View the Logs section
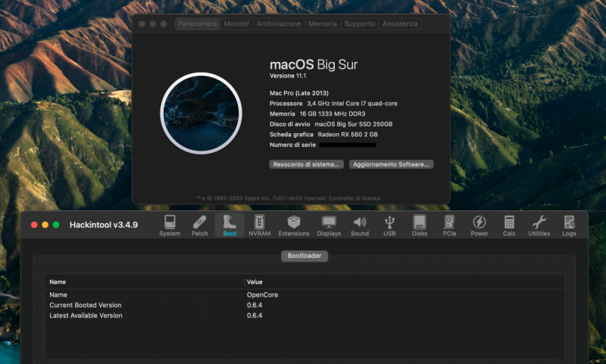This screenshot has width=606, height=364. pos(569,226)
